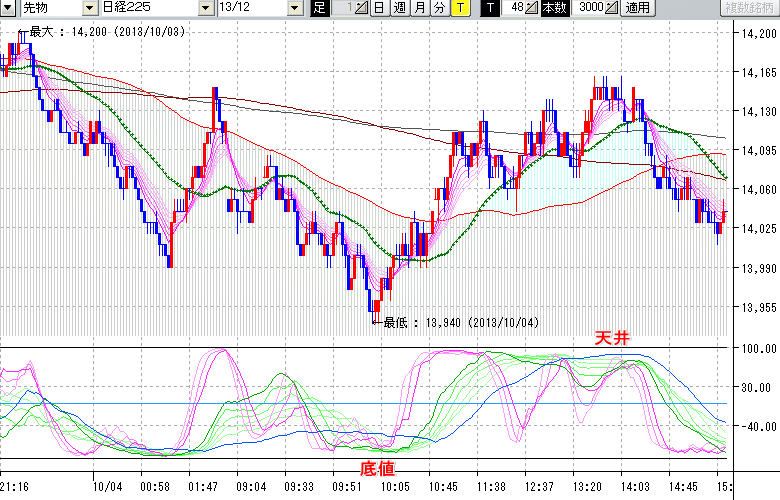Select the 日 daily timeframe button

379,8
